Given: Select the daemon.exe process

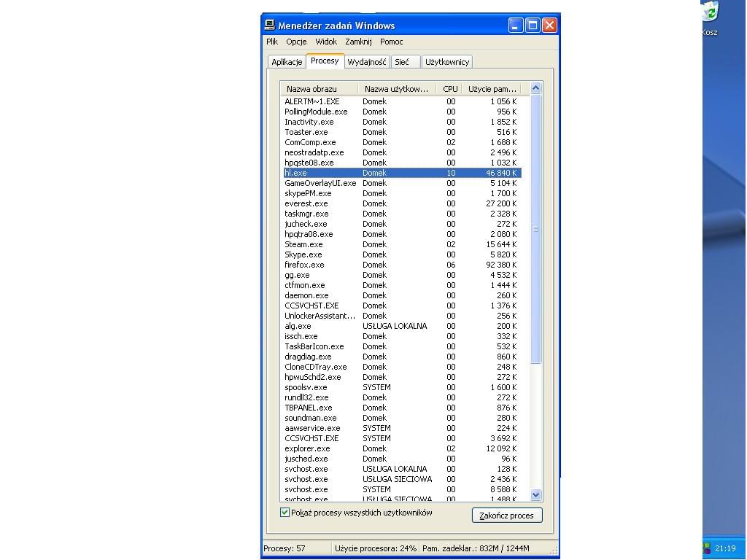Looking at the screenshot, I should pyautogui.click(x=403, y=296).
